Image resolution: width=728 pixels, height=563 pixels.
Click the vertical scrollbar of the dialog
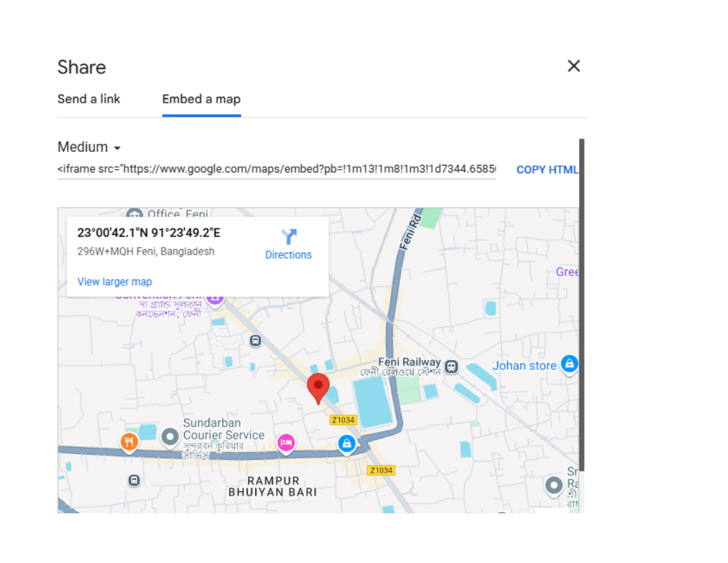coord(582,304)
